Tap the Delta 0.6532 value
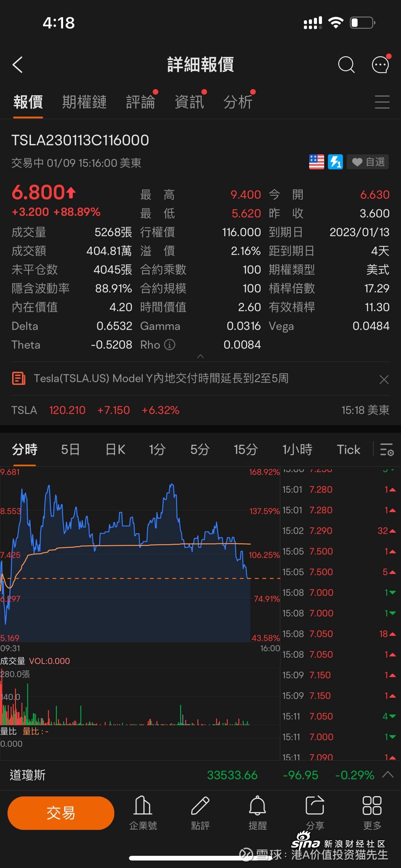The width and height of the screenshot is (401, 868). point(114,326)
